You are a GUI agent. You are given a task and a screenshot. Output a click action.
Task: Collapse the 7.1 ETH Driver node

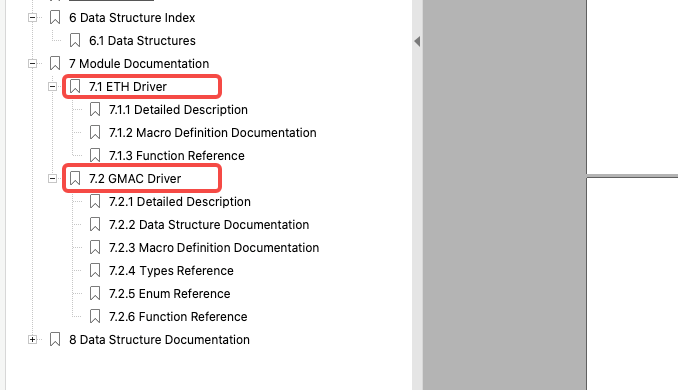tap(52, 86)
